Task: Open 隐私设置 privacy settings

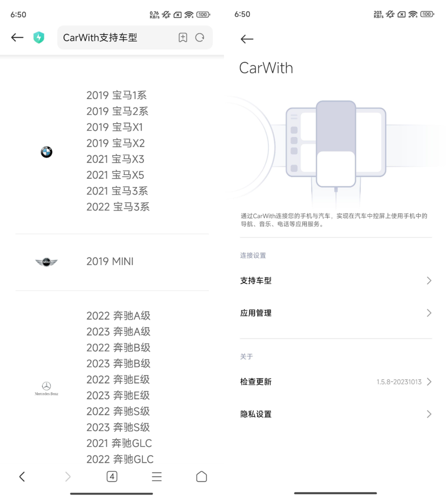Action: point(256,414)
